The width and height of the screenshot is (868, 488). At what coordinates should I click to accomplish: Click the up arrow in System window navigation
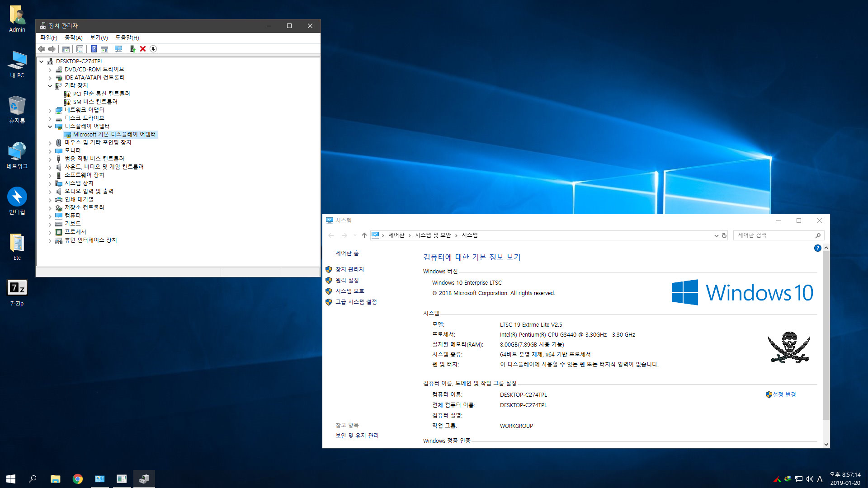click(x=364, y=235)
